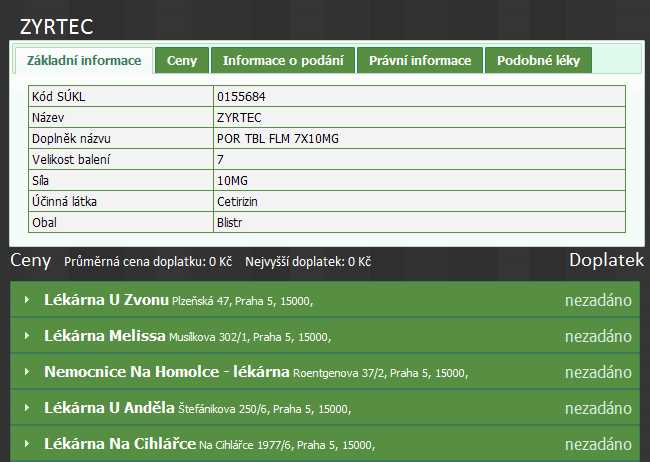
Task: Click Průměrná cena doplatku: 0 Kč text
Action: (148, 262)
